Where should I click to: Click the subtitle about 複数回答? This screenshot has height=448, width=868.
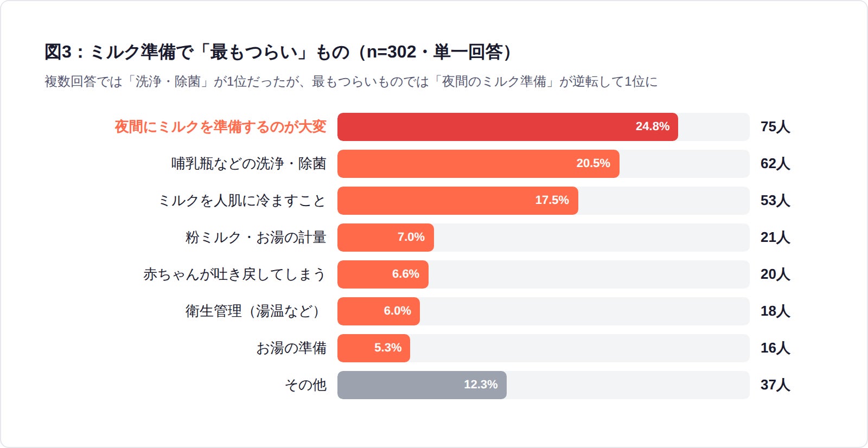pos(350,81)
